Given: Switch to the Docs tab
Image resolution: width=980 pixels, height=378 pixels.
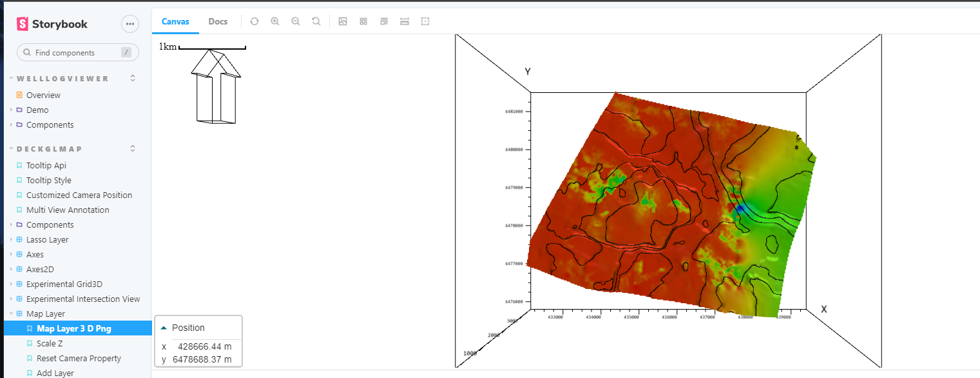Looking at the screenshot, I should (x=218, y=21).
